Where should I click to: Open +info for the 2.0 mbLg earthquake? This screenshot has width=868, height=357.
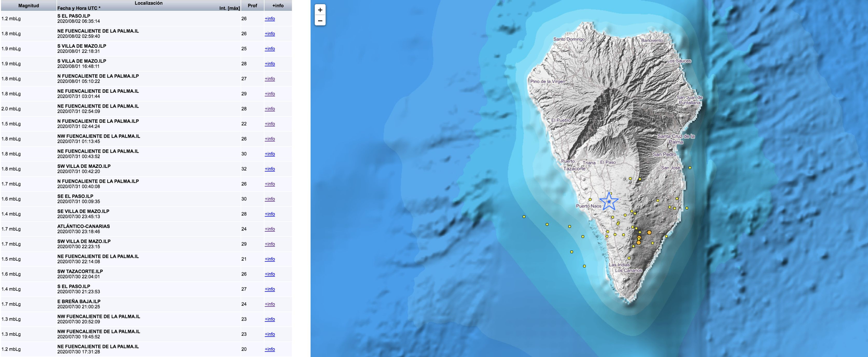click(270, 109)
